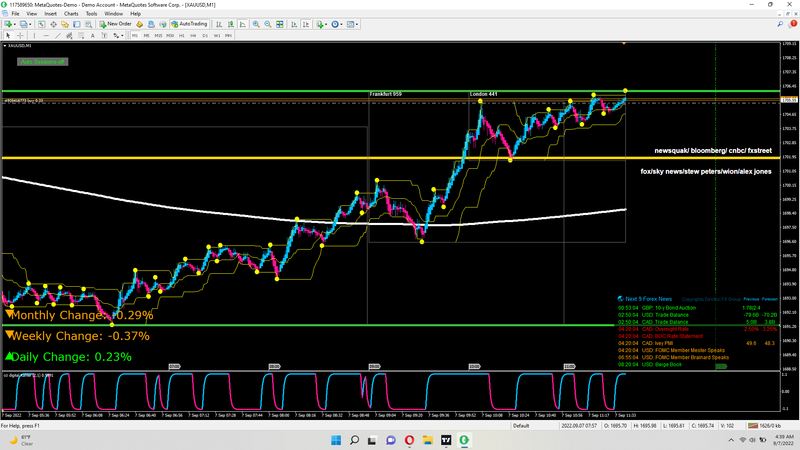Select the Fibonacci Retracement tool
Viewport: 800px width, 450px height.
coord(81,36)
